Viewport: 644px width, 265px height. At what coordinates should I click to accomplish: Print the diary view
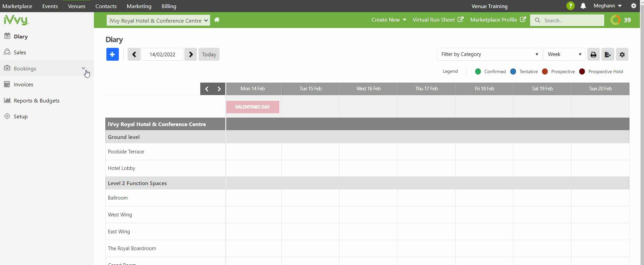pyautogui.click(x=593, y=54)
